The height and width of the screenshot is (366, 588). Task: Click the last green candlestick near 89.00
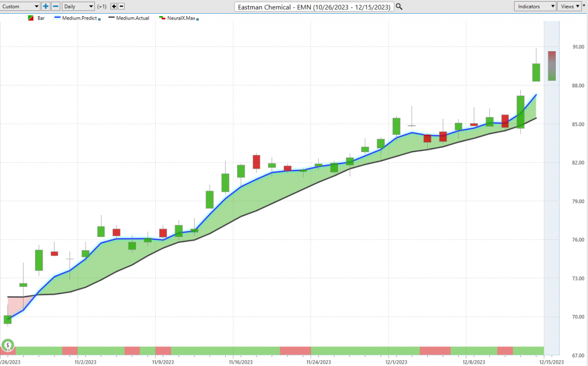pyautogui.click(x=536, y=72)
